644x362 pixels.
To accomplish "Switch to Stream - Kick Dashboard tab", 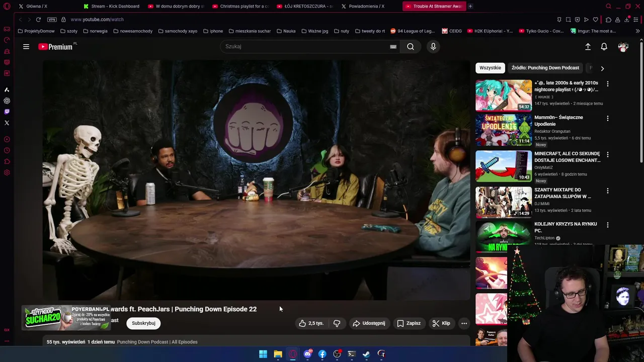I will click(x=112, y=7).
